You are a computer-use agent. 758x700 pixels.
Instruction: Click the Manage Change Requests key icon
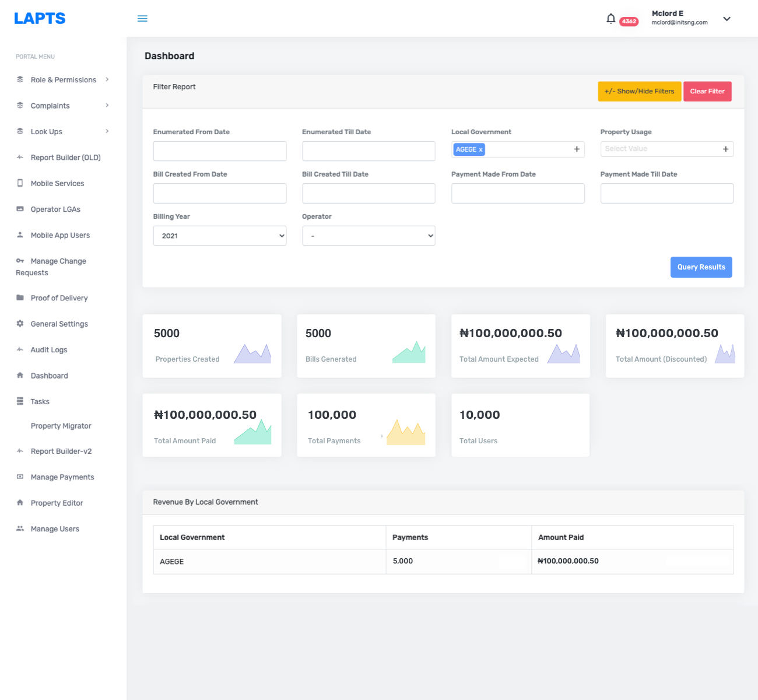pyautogui.click(x=20, y=261)
